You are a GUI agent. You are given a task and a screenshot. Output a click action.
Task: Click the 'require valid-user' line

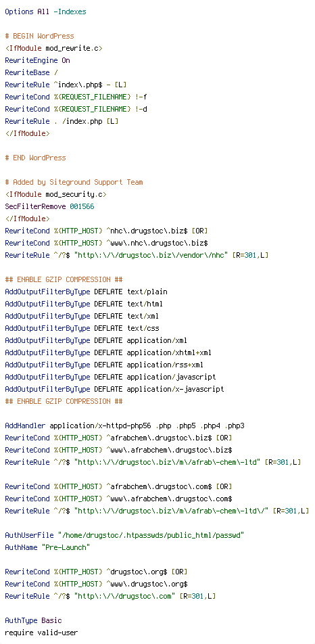41,632
